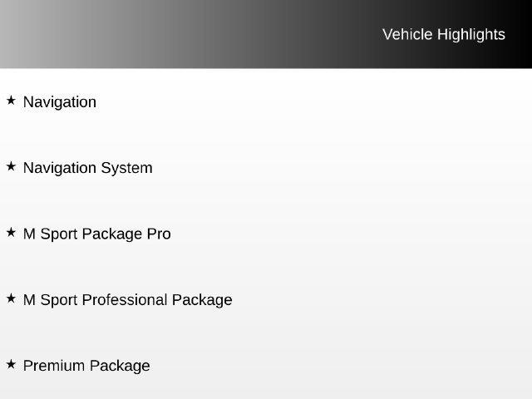The width and height of the screenshot is (532, 399).
Task: Select the Navigation highlight item
Action: coord(60,101)
